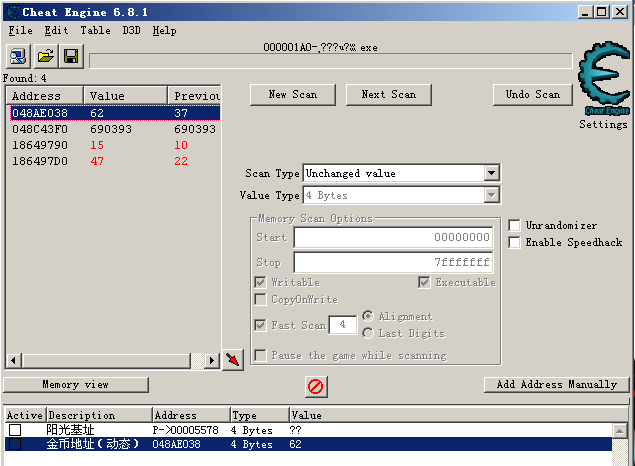Click the scan progress bar
This screenshot has height=466, width=635.
tap(330, 61)
